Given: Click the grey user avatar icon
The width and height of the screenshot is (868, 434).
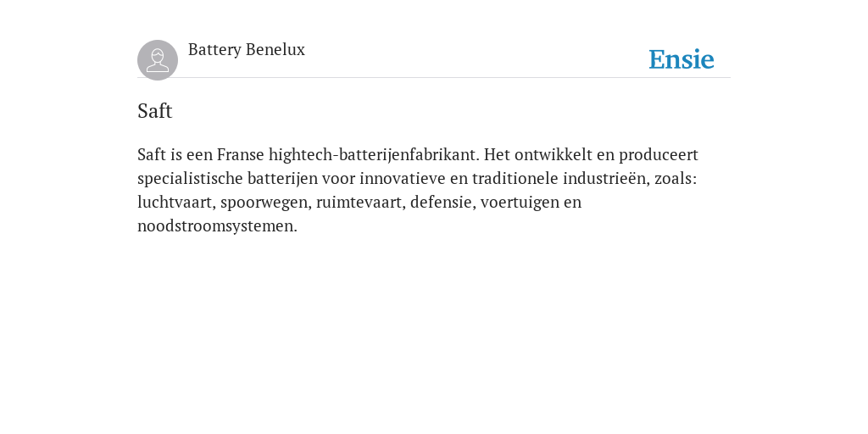Looking at the screenshot, I should [x=158, y=60].
